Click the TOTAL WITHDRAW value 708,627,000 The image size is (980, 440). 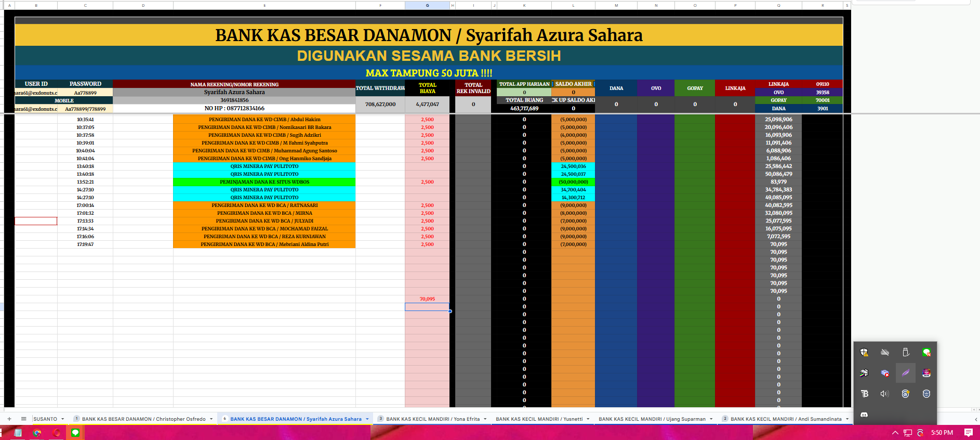[380, 104]
